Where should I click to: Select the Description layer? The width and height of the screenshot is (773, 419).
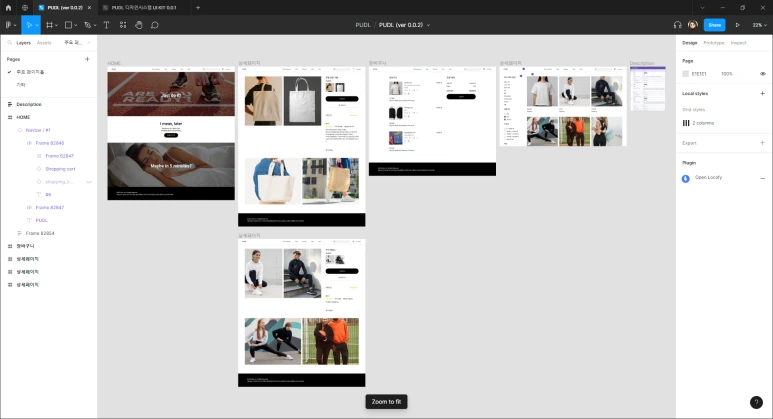pos(29,105)
